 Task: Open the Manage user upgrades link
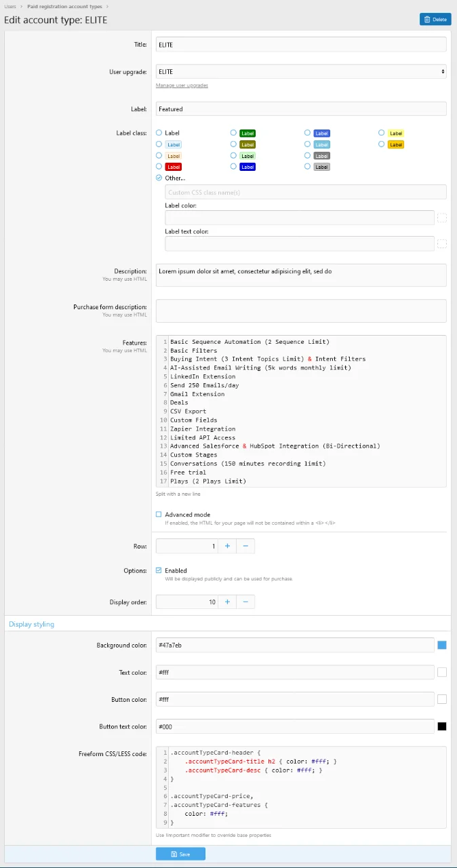point(182,85)
